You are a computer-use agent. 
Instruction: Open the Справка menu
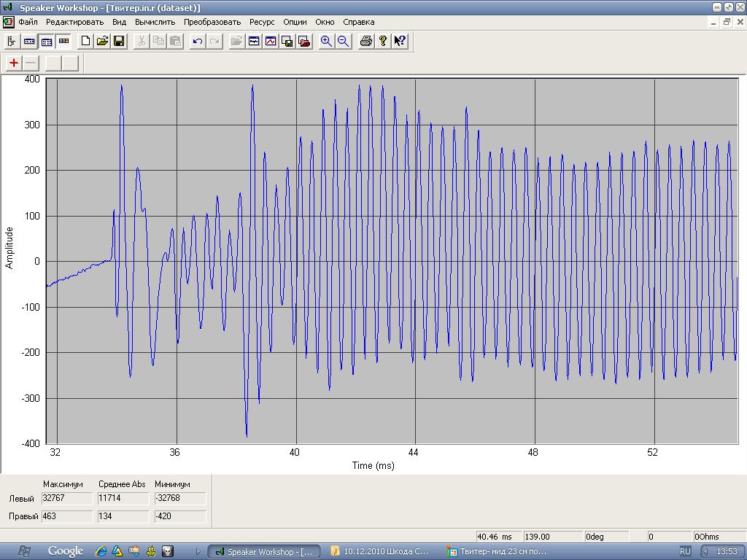[358, 22]
